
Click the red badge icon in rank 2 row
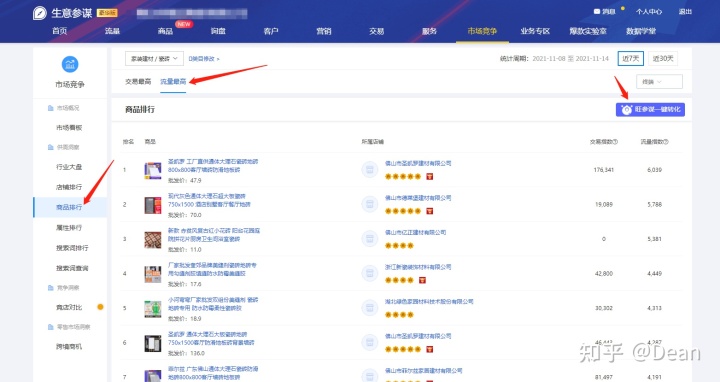(430, 211)
